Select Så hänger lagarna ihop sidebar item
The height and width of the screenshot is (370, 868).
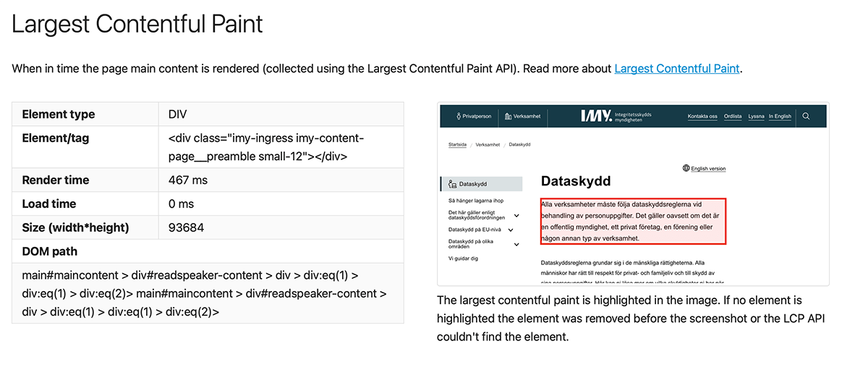point(475,200)
